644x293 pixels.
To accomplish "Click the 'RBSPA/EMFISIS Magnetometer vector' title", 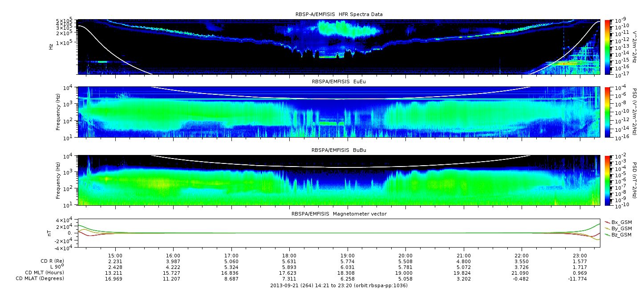I will click(339, 214).
